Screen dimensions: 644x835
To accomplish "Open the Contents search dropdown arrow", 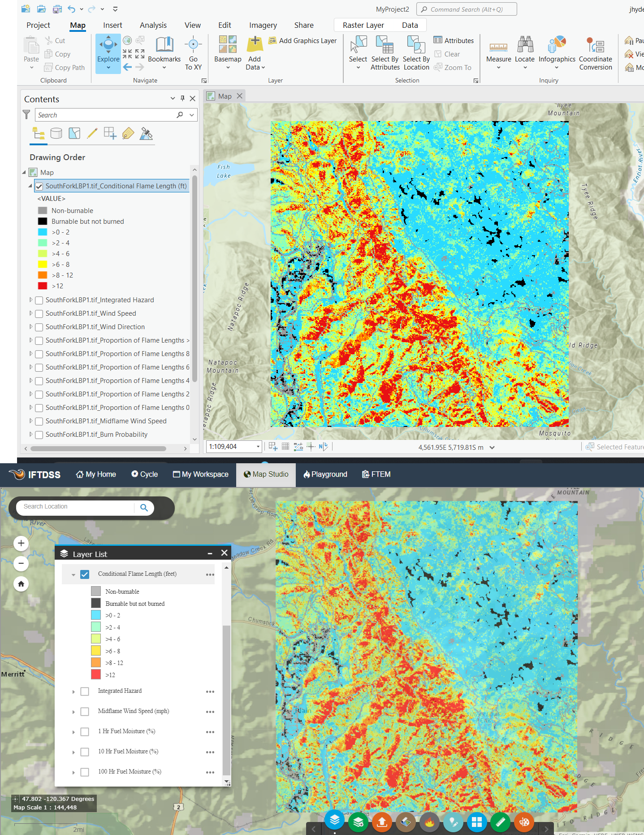I will coord(192,115).
